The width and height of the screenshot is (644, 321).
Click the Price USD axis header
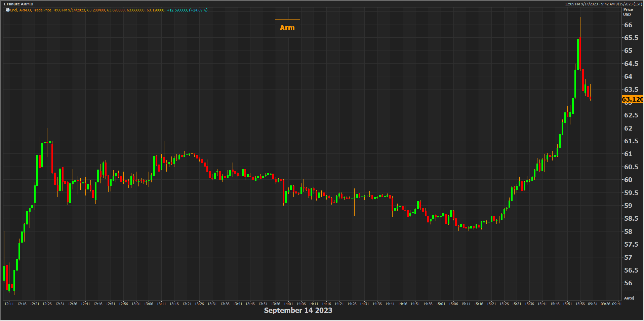pos(628,12)
